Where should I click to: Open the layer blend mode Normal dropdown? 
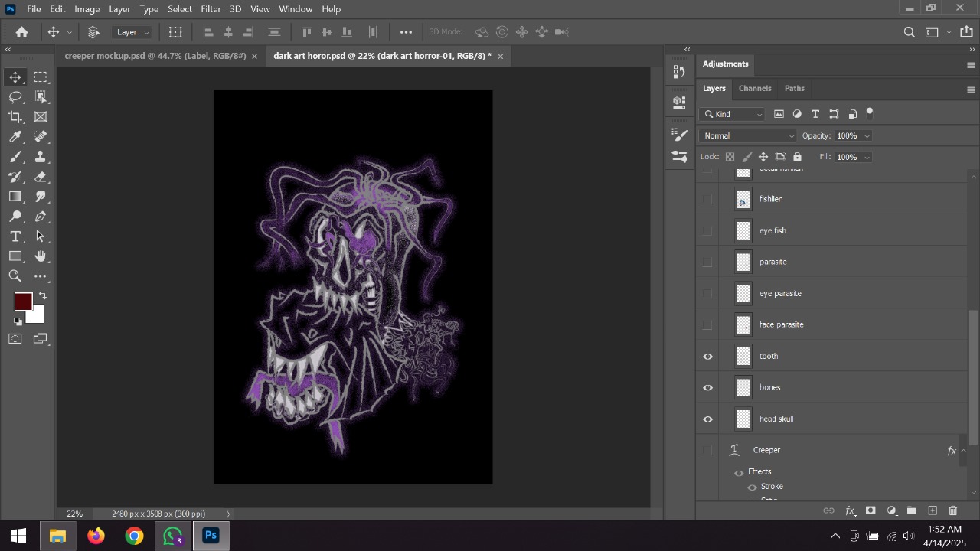click(x=748, y=136)
